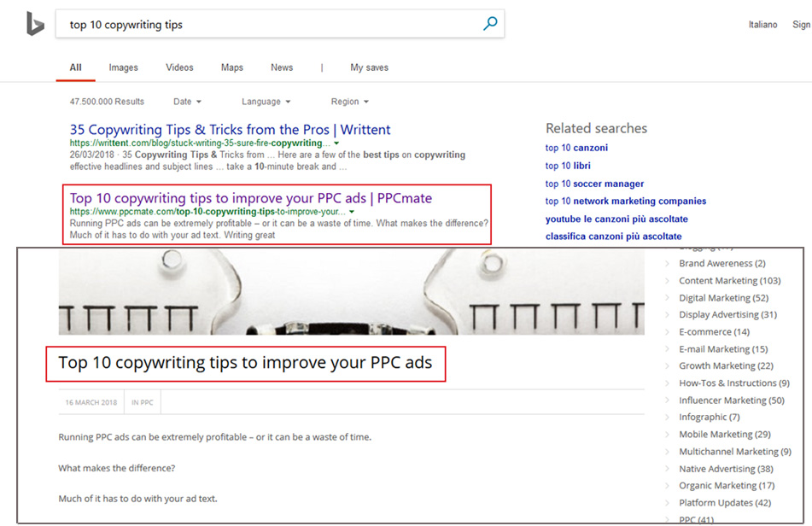Click related search top 10 soccer manager
The image size is (812, 526).
[x=594, y=184]
